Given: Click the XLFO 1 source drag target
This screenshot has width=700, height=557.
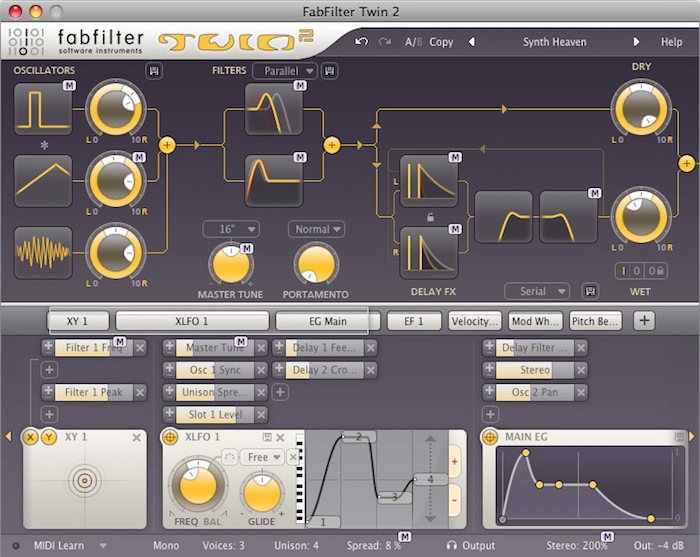Looking at the screenshot, I should tap(170, 437).
